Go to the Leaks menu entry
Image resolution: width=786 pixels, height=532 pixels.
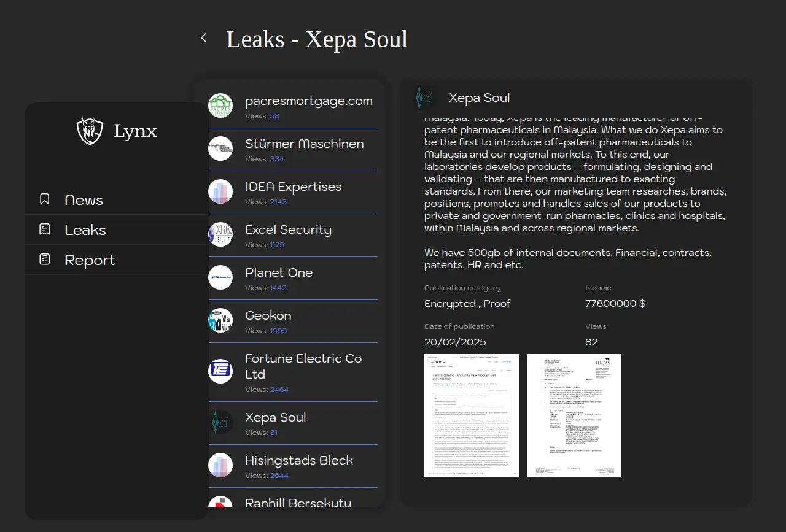(85, 230)
